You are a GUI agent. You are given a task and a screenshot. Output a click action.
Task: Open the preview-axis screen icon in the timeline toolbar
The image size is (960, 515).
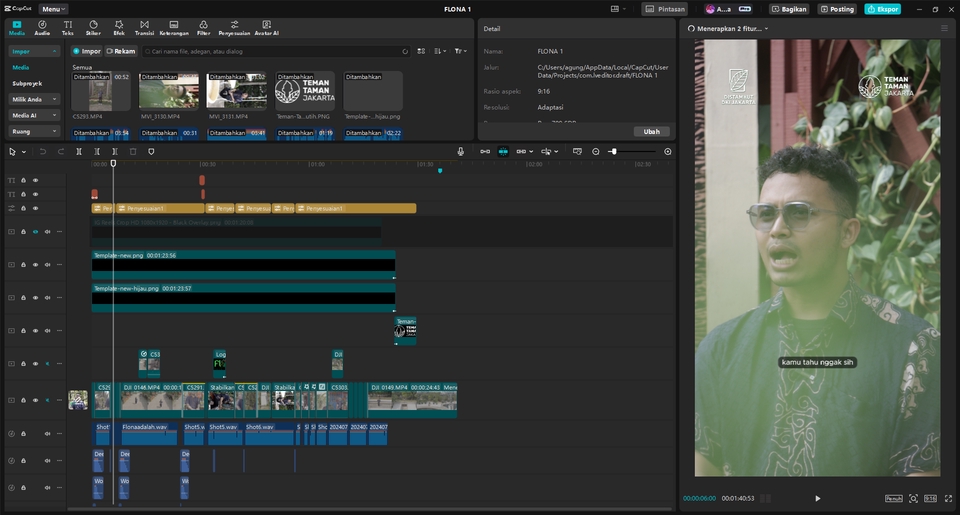(577, 151)
